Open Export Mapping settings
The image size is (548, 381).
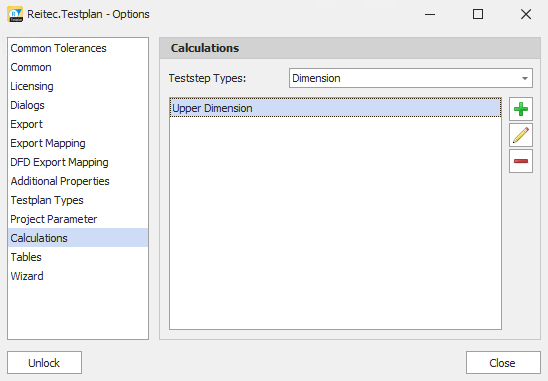coord(48,143)
